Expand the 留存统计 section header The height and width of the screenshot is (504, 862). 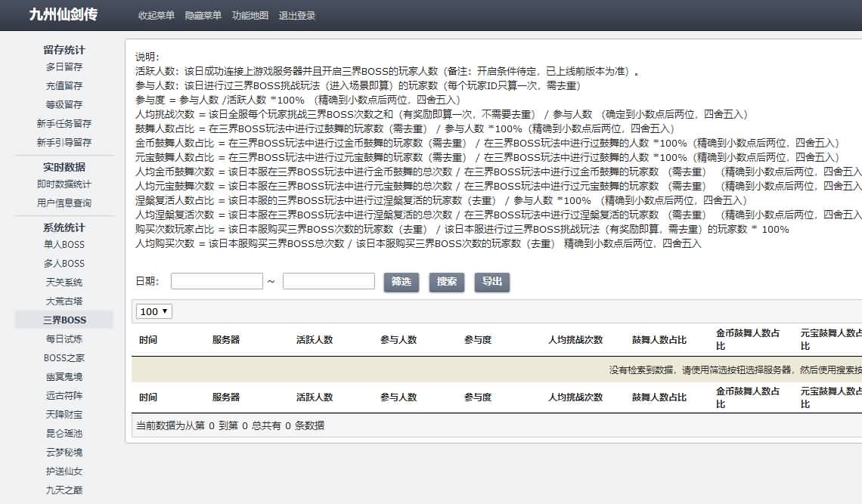click(64, 50)
